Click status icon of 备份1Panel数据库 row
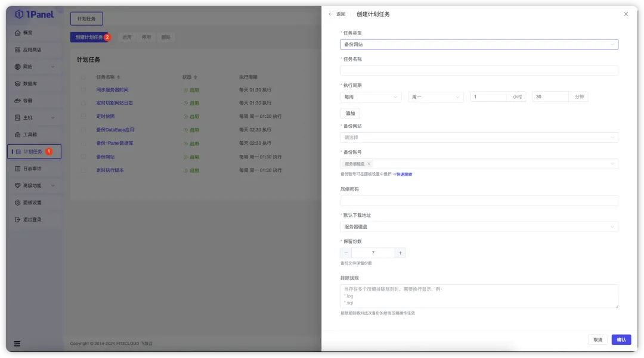The width and height of the screenshot is (644, 358). 185,144
